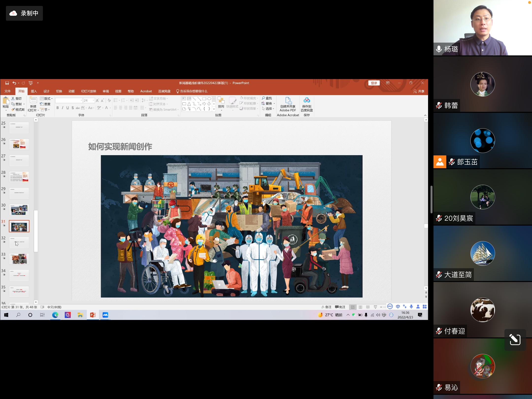
Task: Expand the Select (选择) dropdown
Action: (268, 109)
